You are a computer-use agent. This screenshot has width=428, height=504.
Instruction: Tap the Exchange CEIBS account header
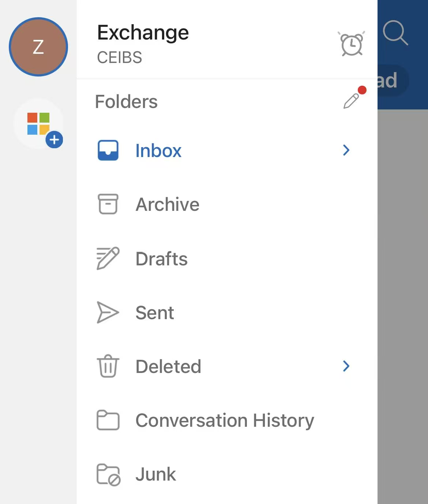(143, 43)
